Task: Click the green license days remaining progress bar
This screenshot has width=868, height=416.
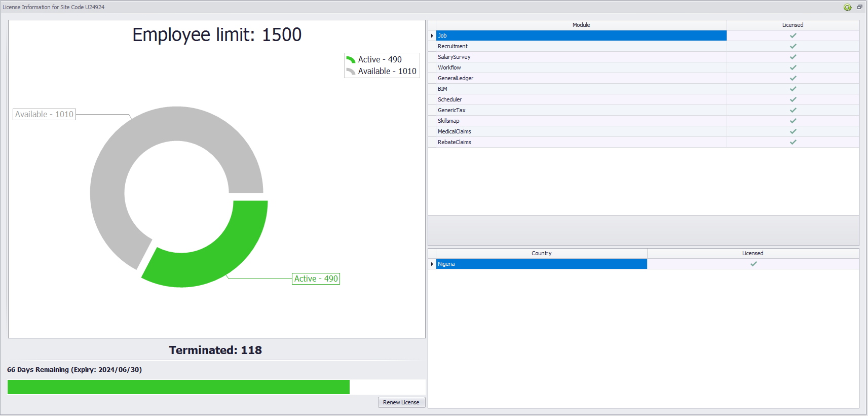Action: pos(178,387)
